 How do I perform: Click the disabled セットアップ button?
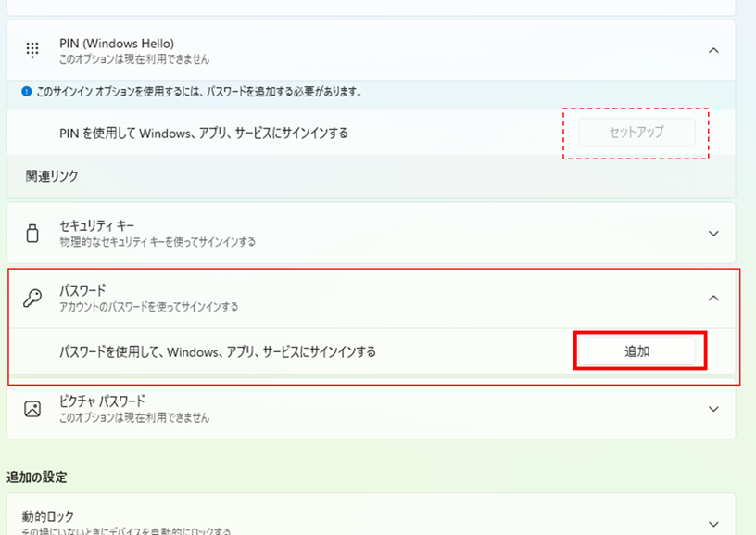click(x=636, y=132)
